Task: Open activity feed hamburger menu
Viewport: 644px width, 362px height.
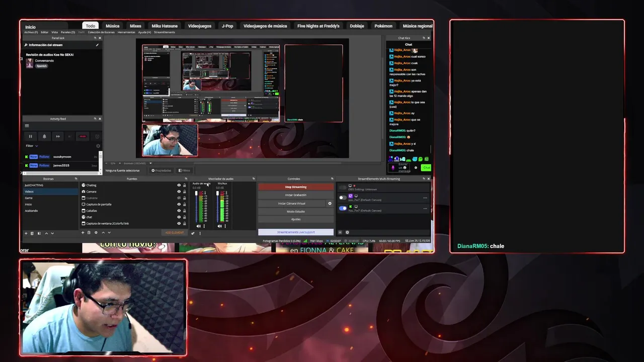Action: 27,126
